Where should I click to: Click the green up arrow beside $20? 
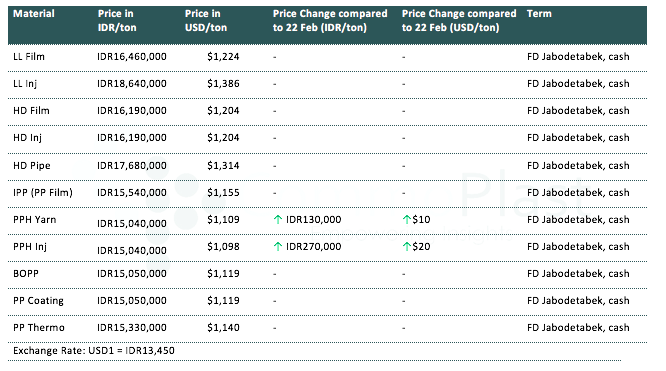click(406, 246)
